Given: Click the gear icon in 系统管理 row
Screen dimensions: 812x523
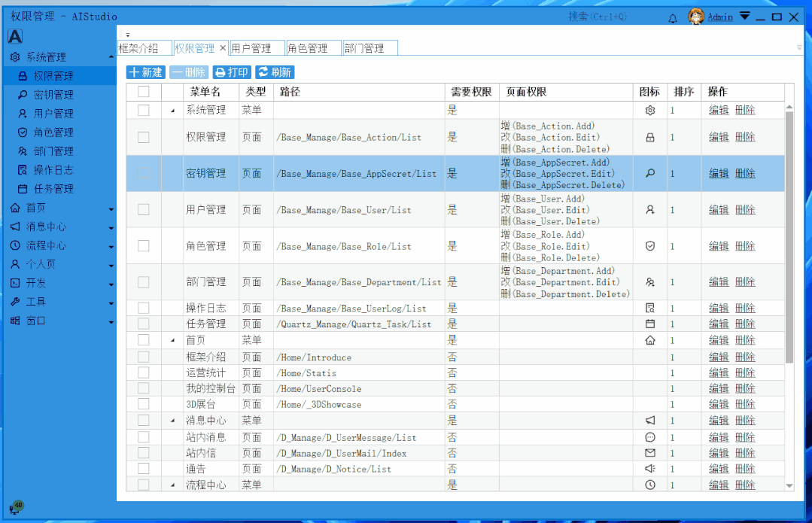Looking at the screenshot, I should 650,111.
